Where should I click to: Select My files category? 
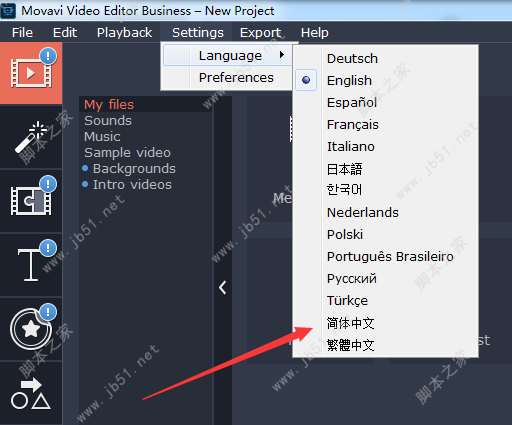(x=145, y=104)
